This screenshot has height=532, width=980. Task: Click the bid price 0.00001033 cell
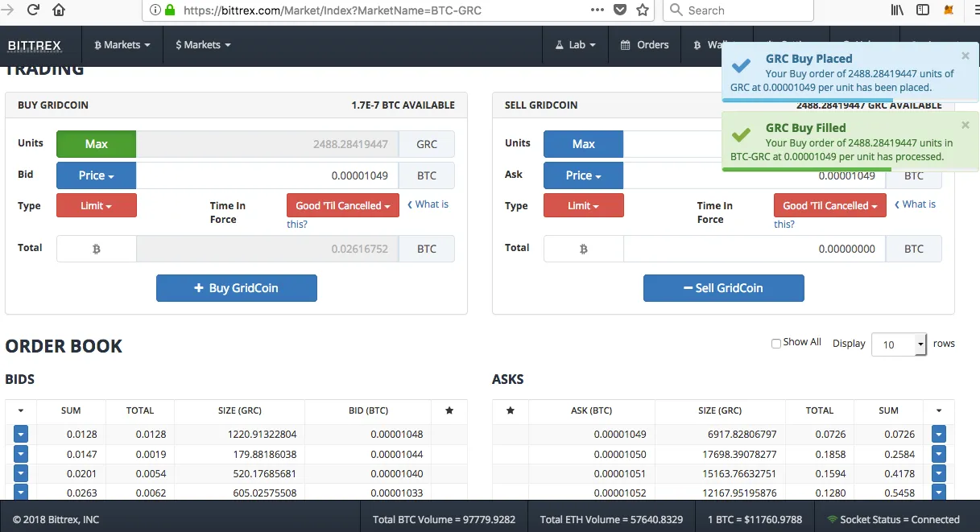tap(368, 493)
